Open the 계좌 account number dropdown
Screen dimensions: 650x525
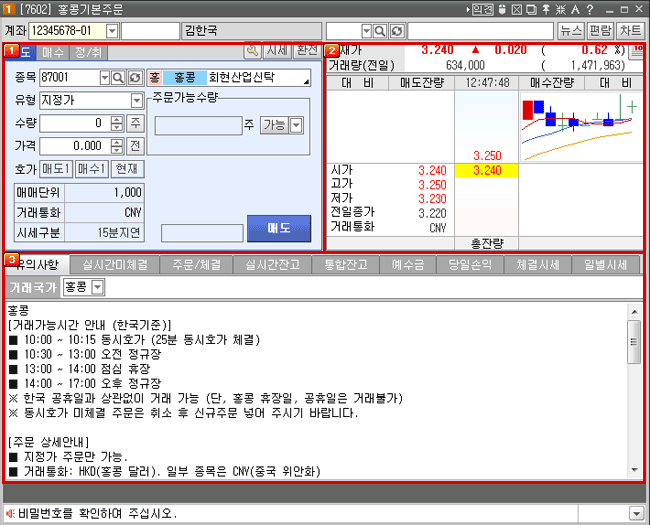(111, 30)
